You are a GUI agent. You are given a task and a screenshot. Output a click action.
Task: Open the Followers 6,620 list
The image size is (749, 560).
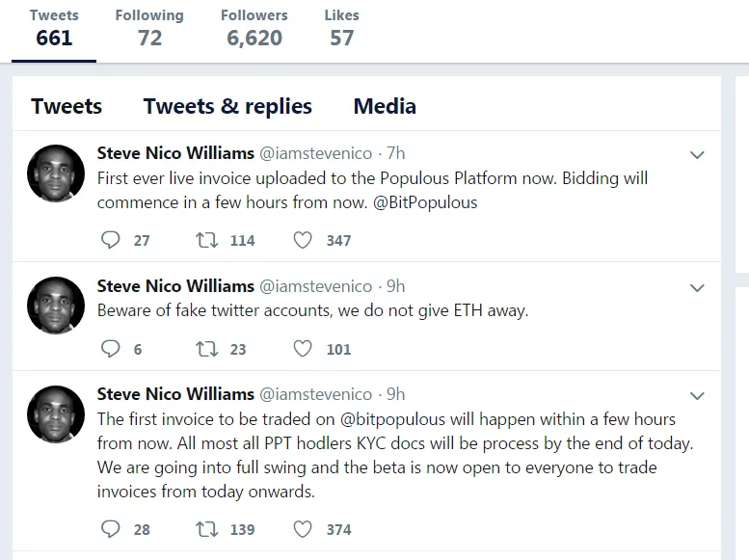tap(254, 28)
